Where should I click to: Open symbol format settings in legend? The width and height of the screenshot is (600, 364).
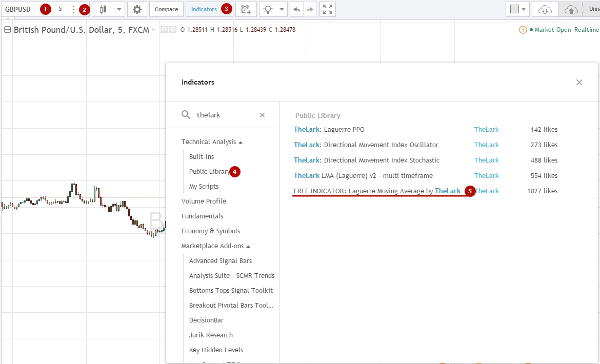[173, 29]
